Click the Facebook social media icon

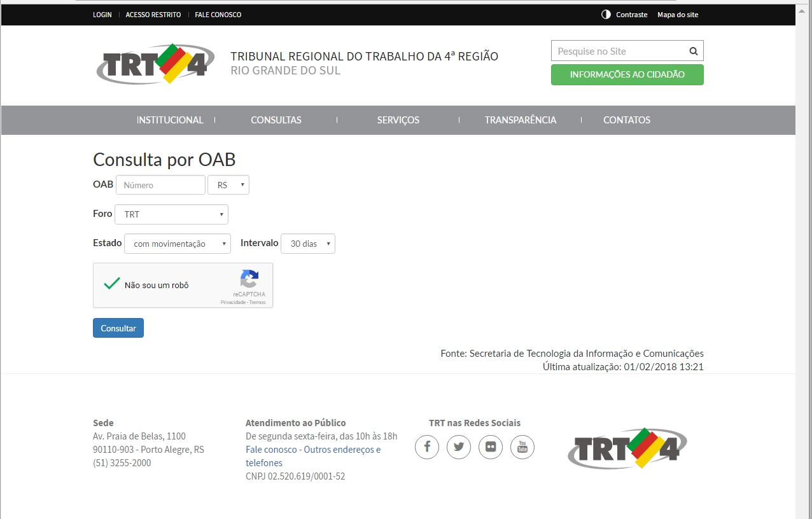click(427, 446)
